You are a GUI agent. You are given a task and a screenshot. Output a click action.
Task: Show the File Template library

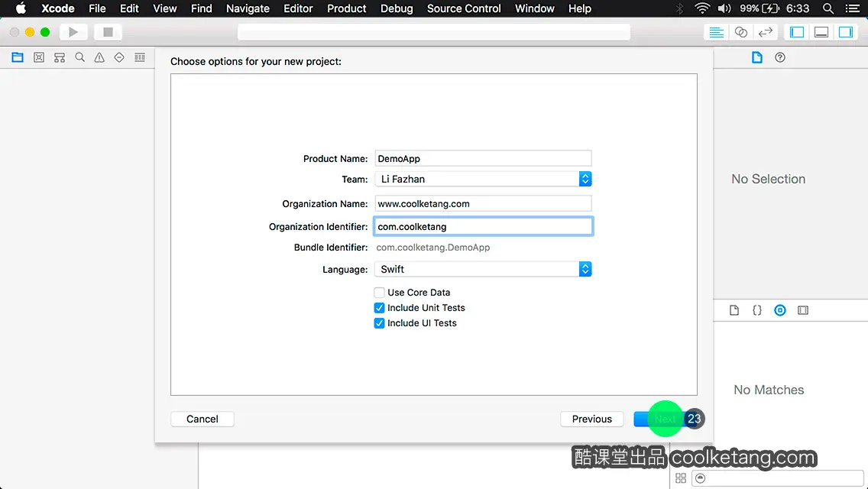(734, 310)
